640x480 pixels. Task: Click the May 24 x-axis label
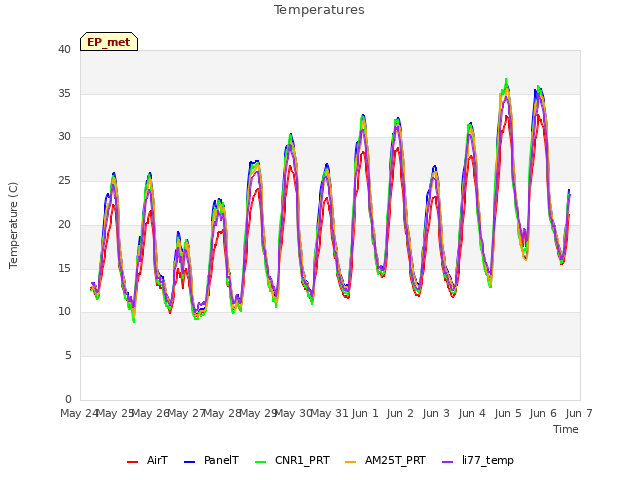tap(79, 413)
